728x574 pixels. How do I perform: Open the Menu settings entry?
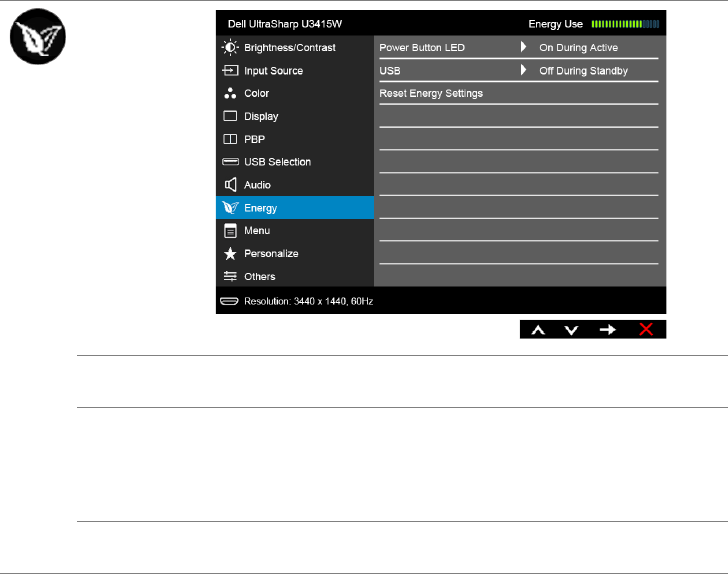tap(295, 231)
